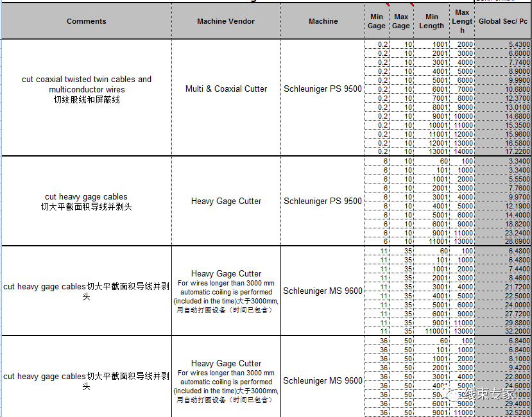The height and width of the screenshot is (417, 532).
Task: Select the Max Length cell 8000
Action: pyautogui.click(x=462, y=98)
